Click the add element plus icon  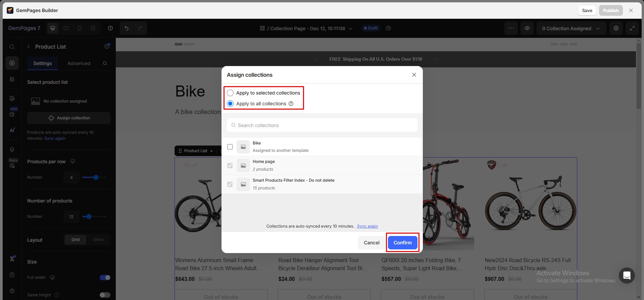(12, 63)
